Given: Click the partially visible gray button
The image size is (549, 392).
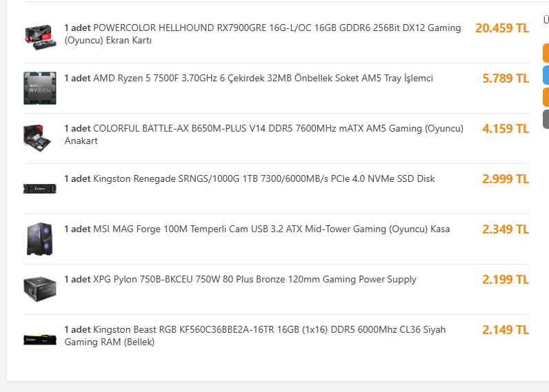Looking at the screenshot, I should point(546,119).
